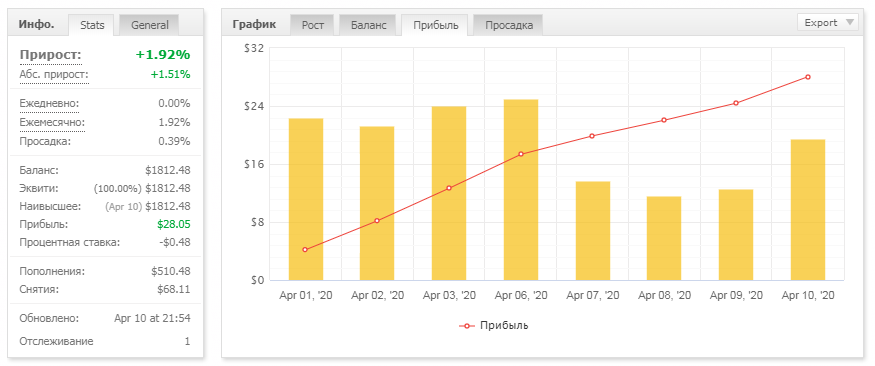Image resolution: width=875 pixels, height=366 pixels.
Task: Switch to the Stats tab
Action: pyautogui.click(x=92, y=25)
